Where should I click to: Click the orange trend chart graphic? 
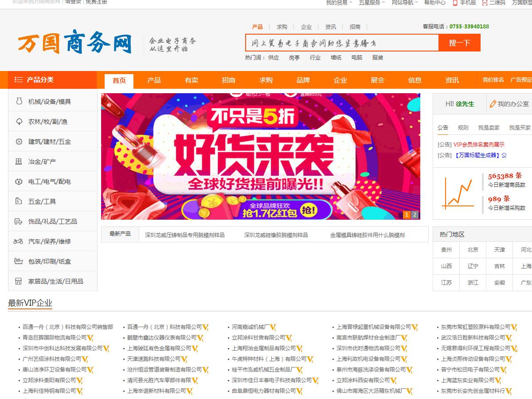point(458,193)
